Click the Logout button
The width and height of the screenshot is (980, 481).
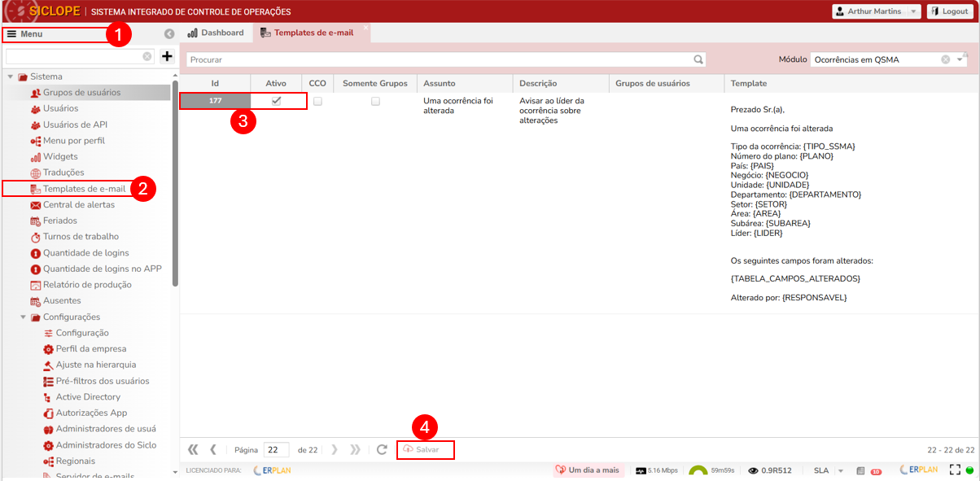[950, 11]
